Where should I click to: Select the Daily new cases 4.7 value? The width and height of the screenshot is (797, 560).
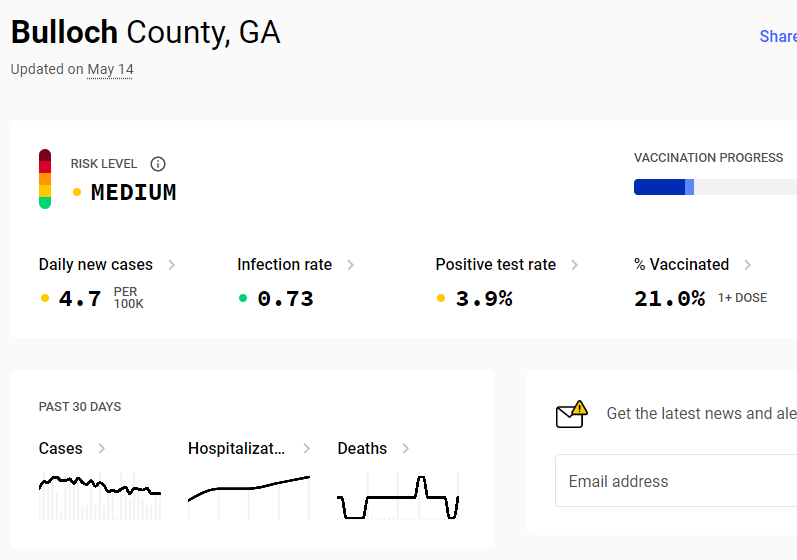[80, 298]
